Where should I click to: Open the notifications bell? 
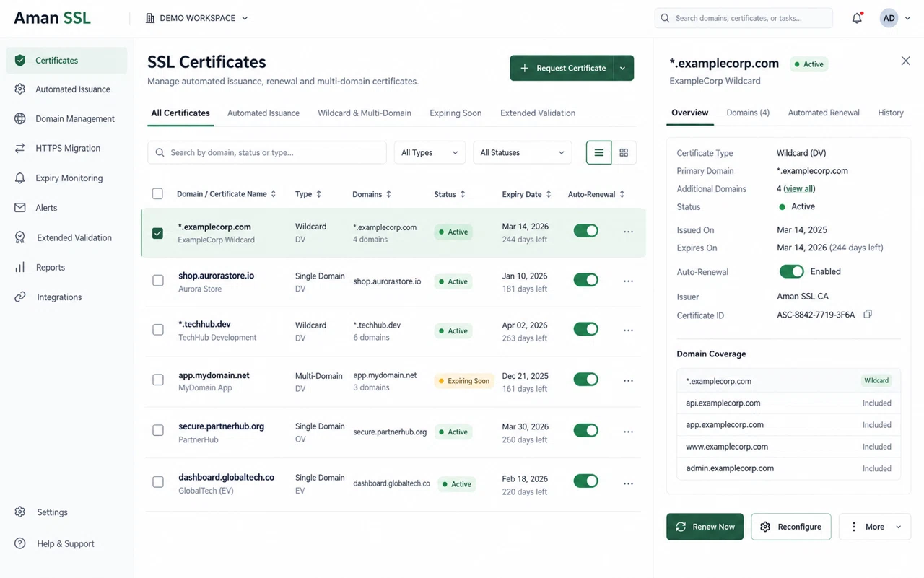[x=857, y=18]
